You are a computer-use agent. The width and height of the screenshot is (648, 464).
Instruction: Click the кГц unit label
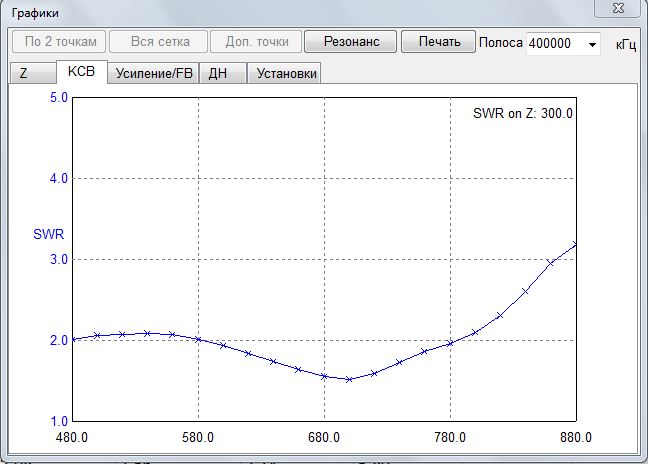(x=626, y=45)
